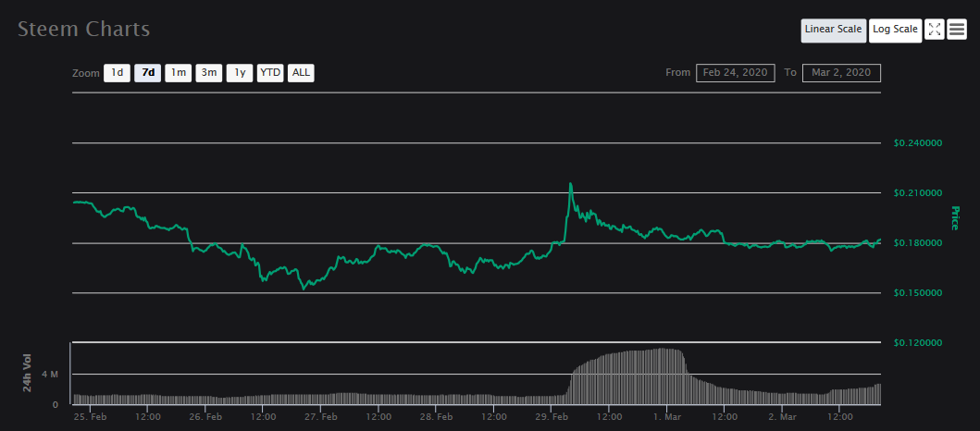
Task: Set zoom range to 1d
Action: (117, 73)
